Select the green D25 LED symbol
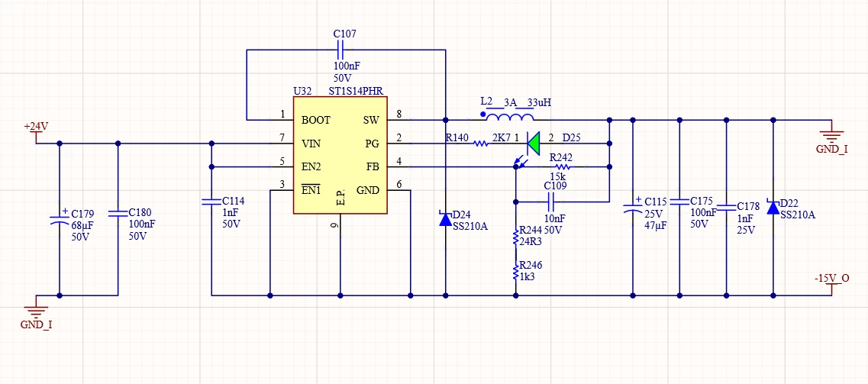The width and height of the screenshot is (868, 384). click(534, 144)
